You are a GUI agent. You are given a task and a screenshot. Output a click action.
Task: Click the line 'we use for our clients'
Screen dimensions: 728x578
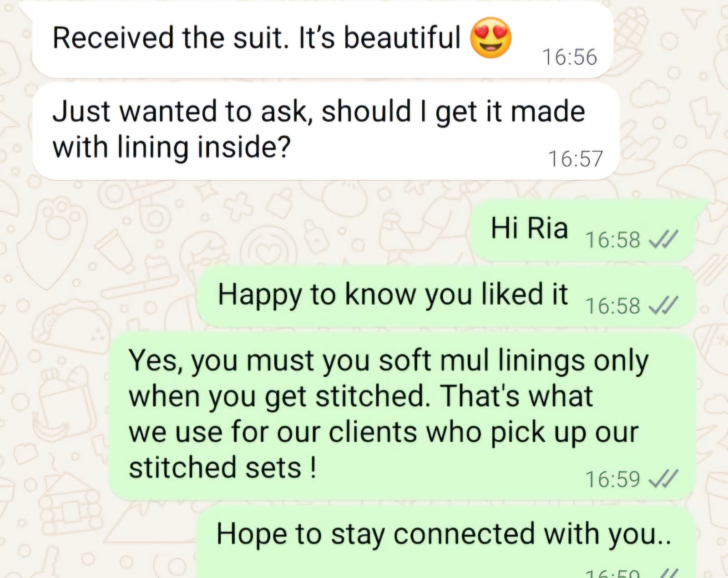click(x=383, y=432)
